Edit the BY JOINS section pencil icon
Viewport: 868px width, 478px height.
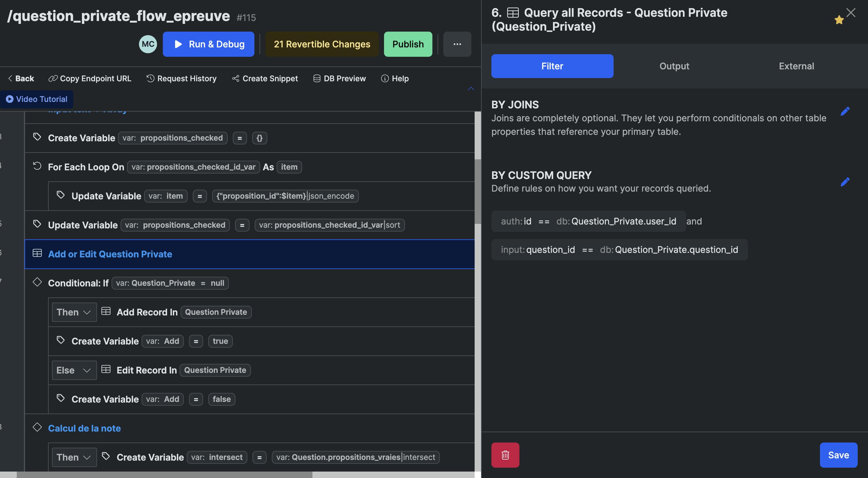845,111
